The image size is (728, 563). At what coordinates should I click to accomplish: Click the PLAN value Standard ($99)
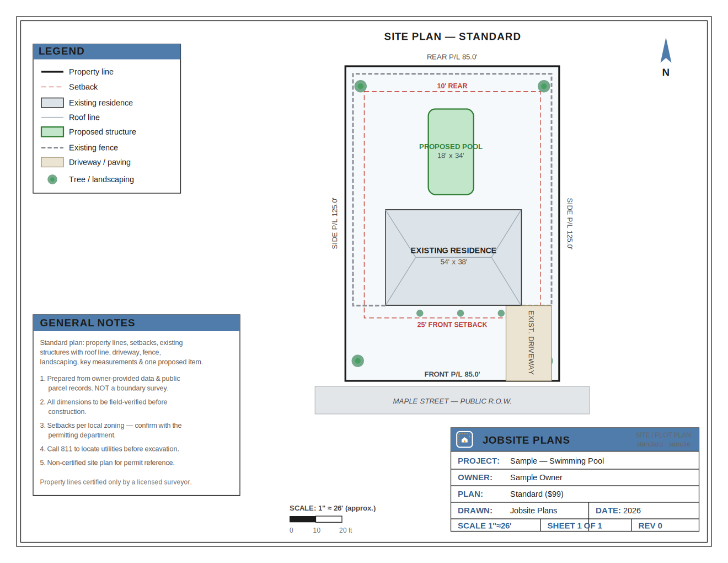[x=537, y=494]
